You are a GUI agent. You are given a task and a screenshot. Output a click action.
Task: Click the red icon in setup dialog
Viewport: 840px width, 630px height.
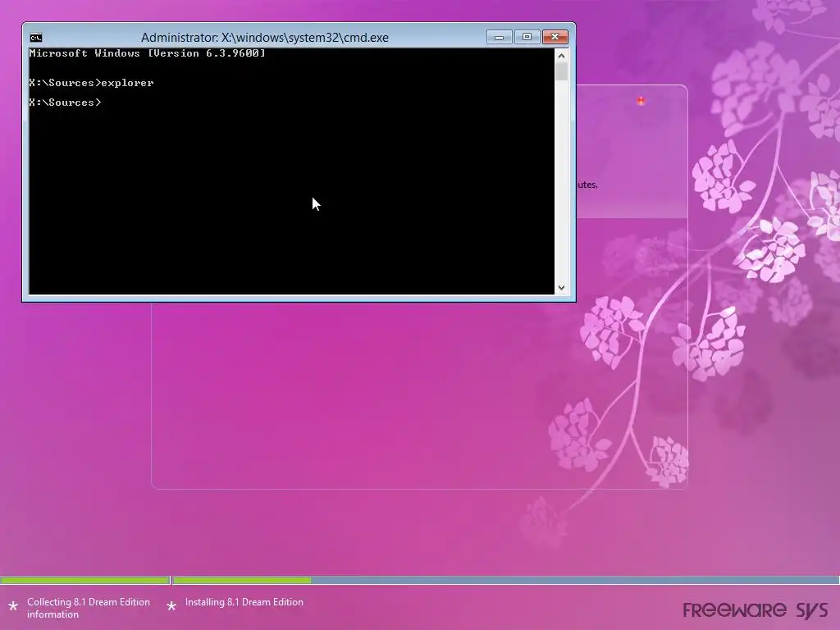(x=641, y=101)
